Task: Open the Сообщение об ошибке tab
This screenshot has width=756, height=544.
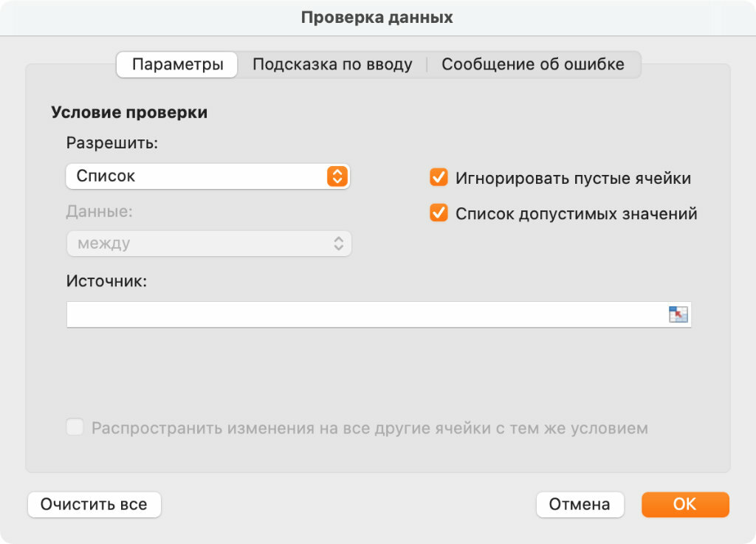Action: 533,64
